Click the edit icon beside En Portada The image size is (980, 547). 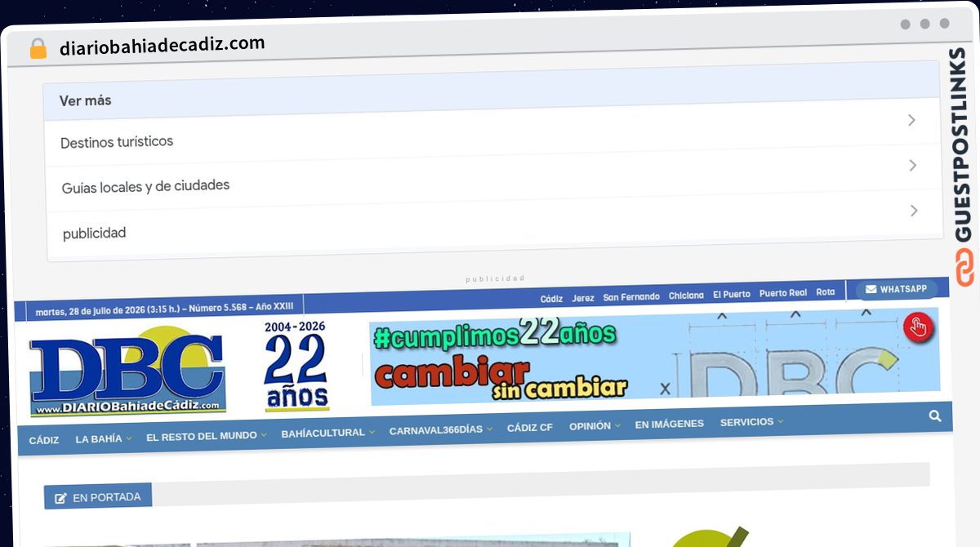tap(61, 497)
